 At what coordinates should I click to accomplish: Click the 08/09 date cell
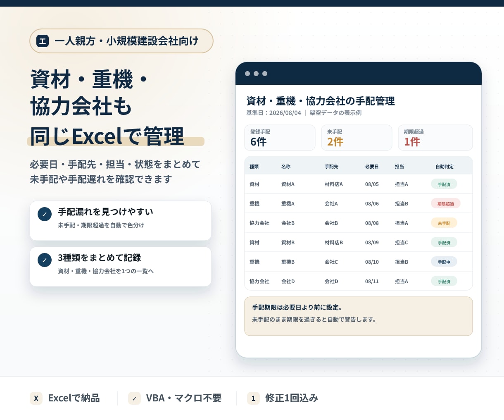click(x=372, y=243)
